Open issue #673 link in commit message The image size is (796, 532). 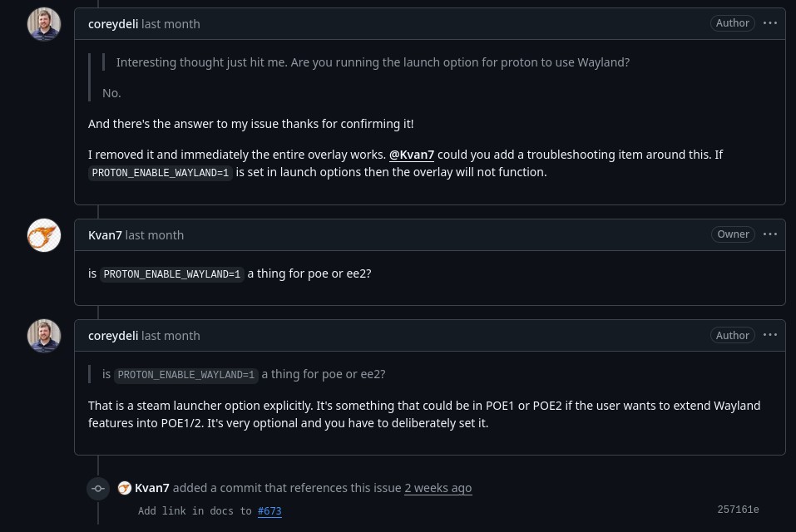click(269, 511)
